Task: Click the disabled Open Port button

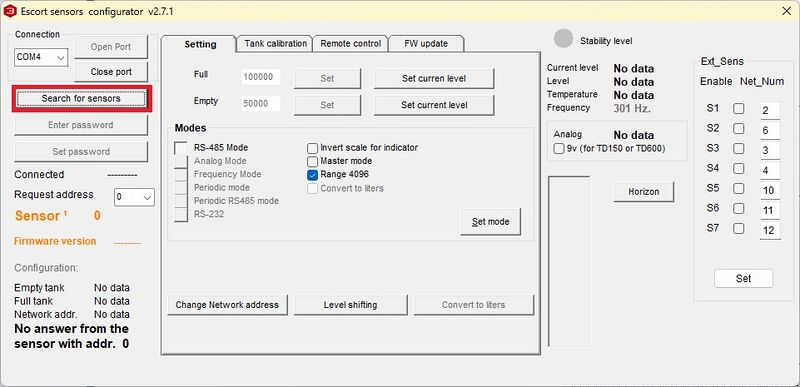Action: coord(111,47)
